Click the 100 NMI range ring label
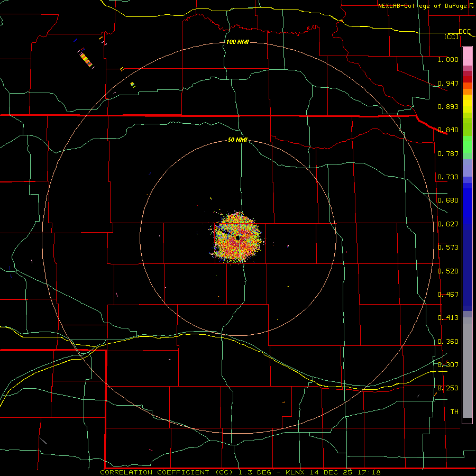Screen dimensions: 476x476 [x=237, y=42]
